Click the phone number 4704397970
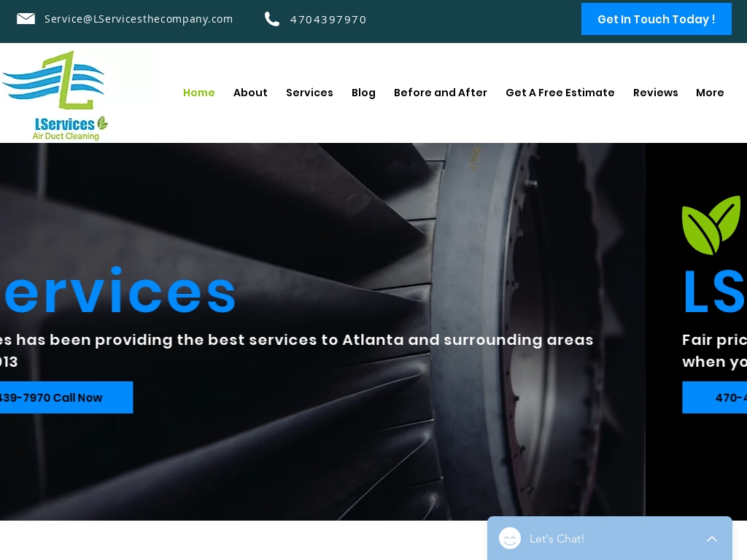Screen dimensions: 747x560 click(328, 20)
